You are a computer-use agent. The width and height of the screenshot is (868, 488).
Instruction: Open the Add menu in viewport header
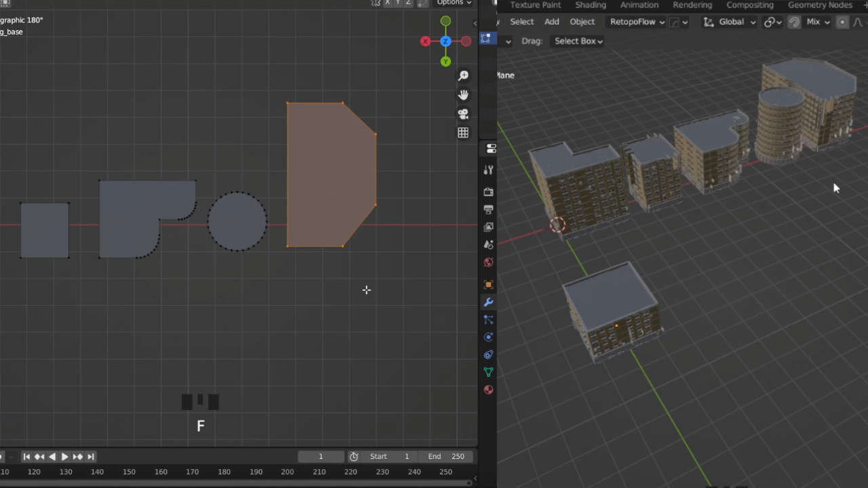pyautogui.click(x=551, y=22)
